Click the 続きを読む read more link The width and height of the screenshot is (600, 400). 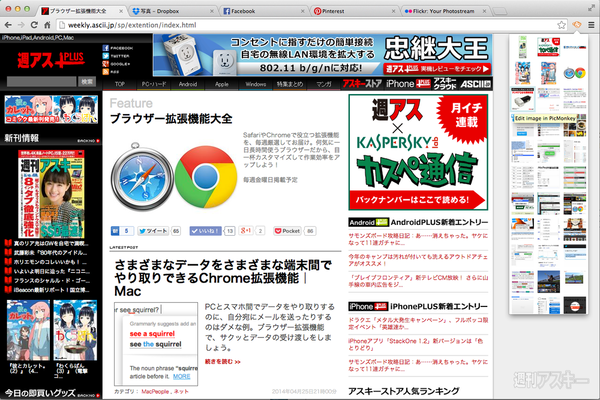tap(223, 361)
